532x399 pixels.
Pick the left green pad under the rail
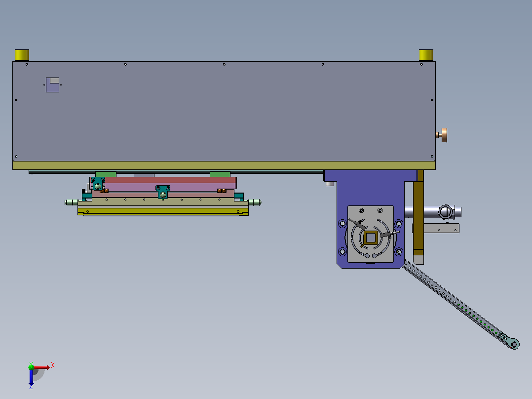[x=106, y=174]
